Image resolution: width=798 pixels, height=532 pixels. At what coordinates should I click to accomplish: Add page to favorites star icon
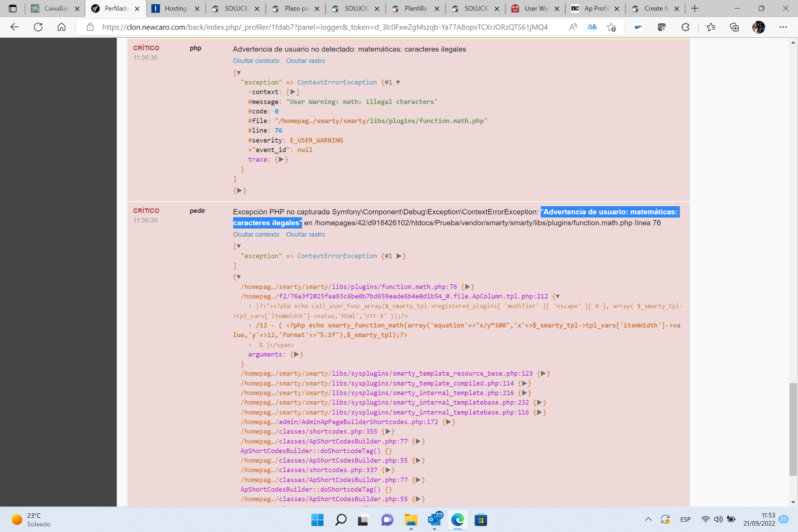(611, 27)
